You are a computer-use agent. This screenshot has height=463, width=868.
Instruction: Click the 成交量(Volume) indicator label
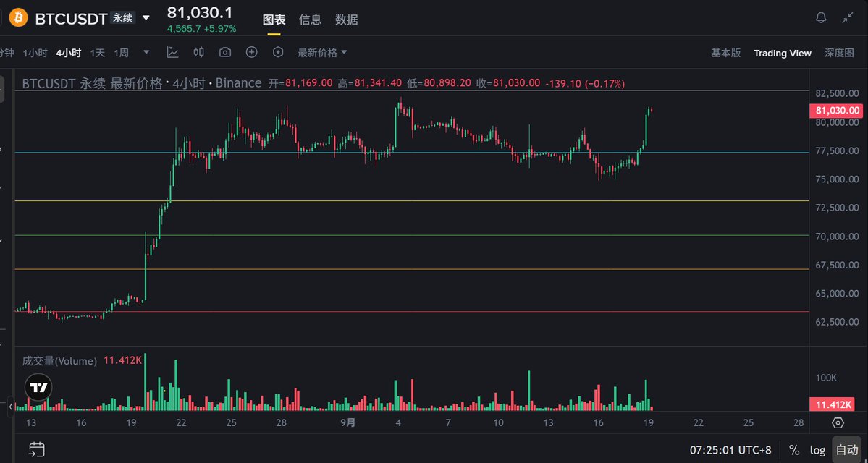(59, 361)
